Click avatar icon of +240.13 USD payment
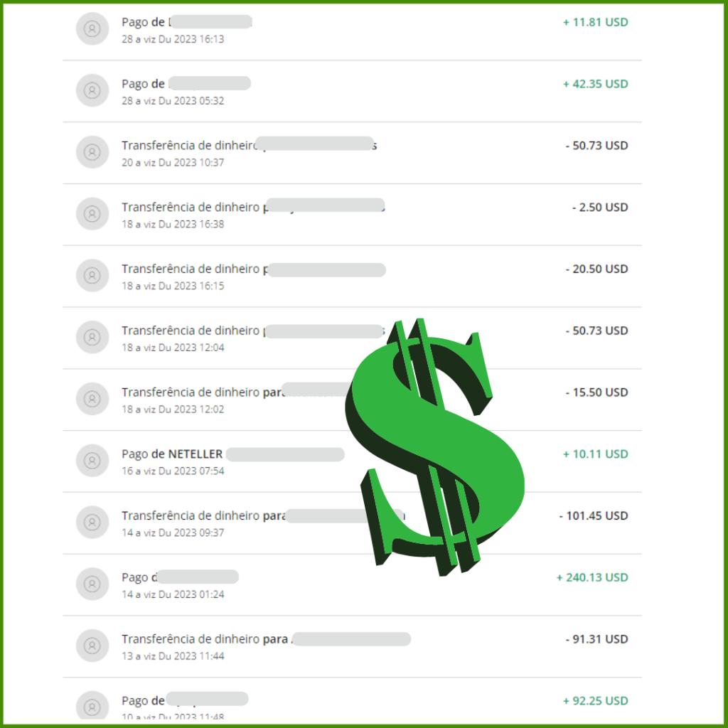 coord(92,584)
